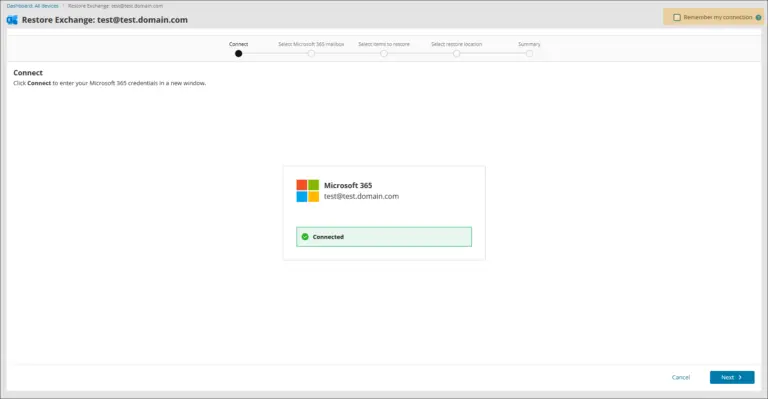This screenshot has height=399, width=768.
Task: Click the Microsoft 365 heading in the card
Action: pyautogui.click(x=348, y=186)
